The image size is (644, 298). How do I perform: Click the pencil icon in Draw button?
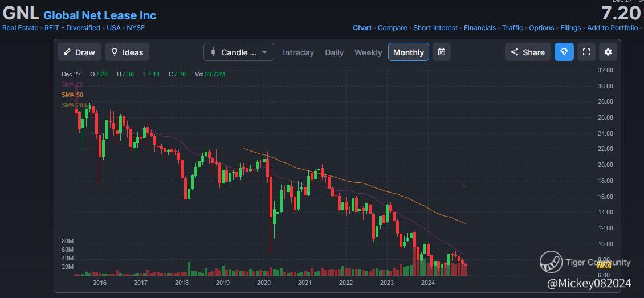click(67, 52)
